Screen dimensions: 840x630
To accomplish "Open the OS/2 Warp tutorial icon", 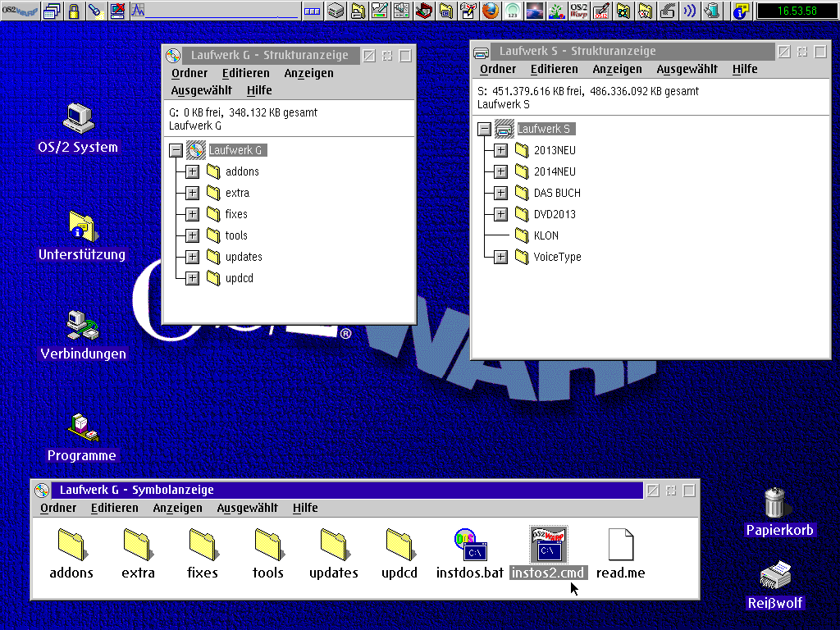I will [579, 11].
